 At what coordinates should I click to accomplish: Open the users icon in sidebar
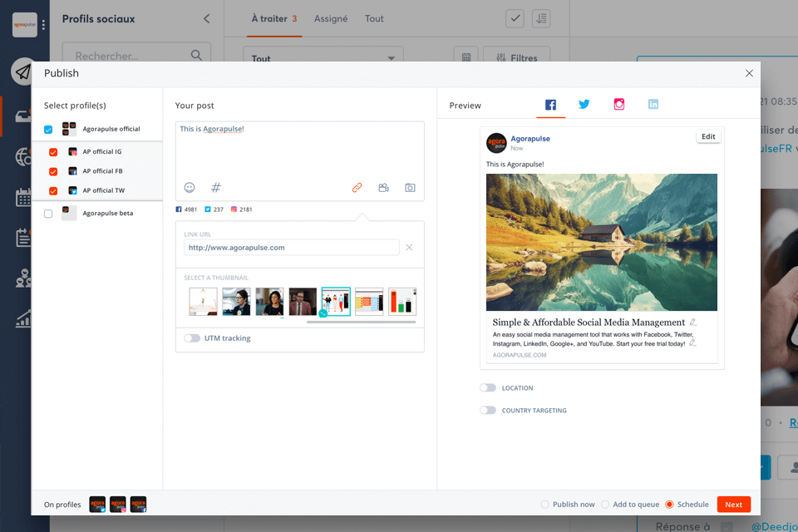coord(23,278)
